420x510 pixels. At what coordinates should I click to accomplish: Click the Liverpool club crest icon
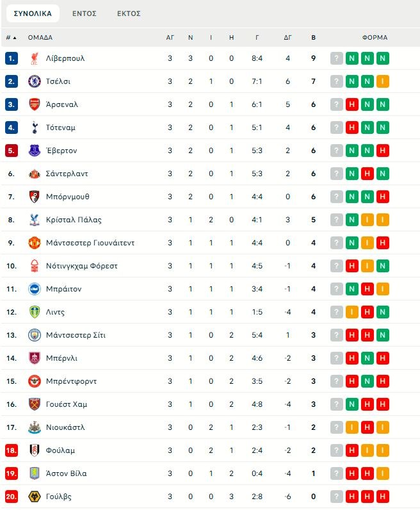click(35, 58)
